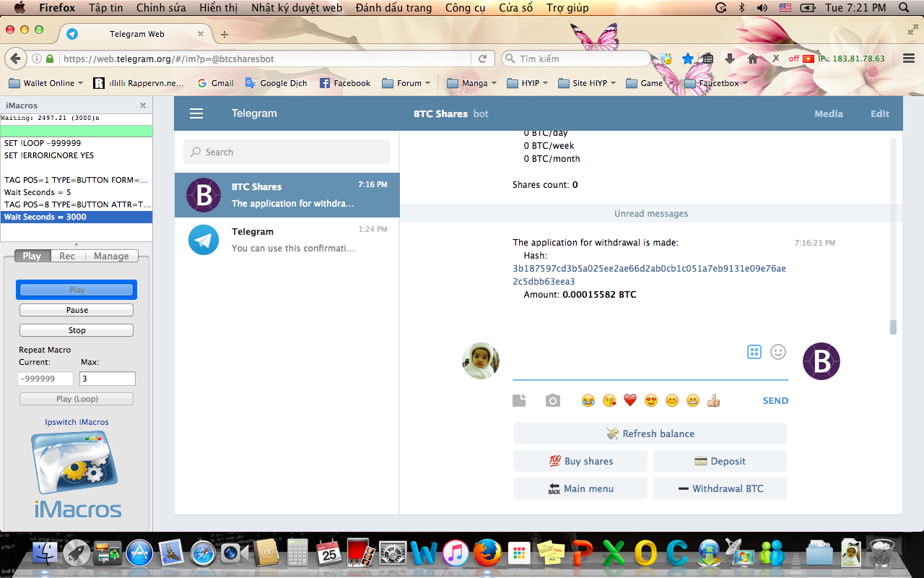Click your profile photo beside the composer
The image size is (924, 578).
coord(481,361)
